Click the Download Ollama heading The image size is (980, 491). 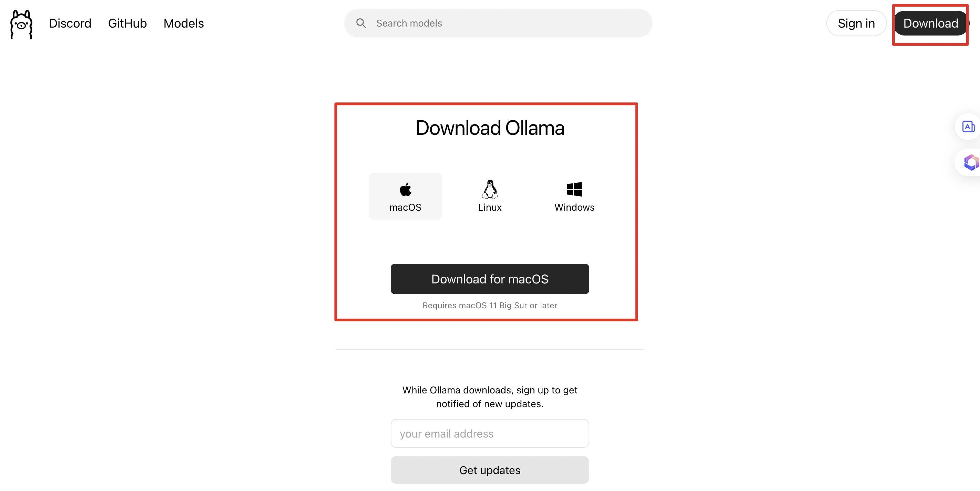point(490,128)
